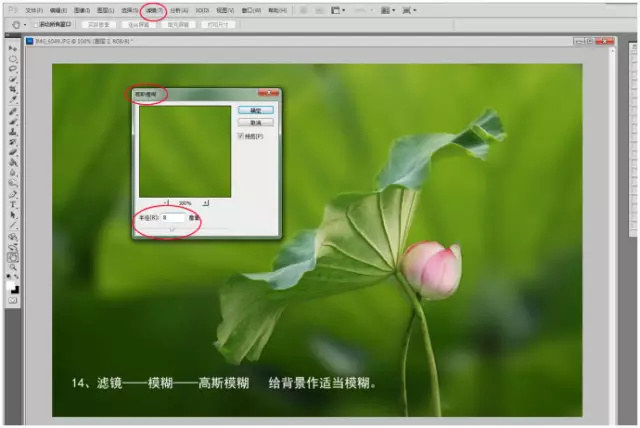Select the Eyedropper tool
Image resolution: width=640 pixels, height=428 pixels.
coord(13,99)
